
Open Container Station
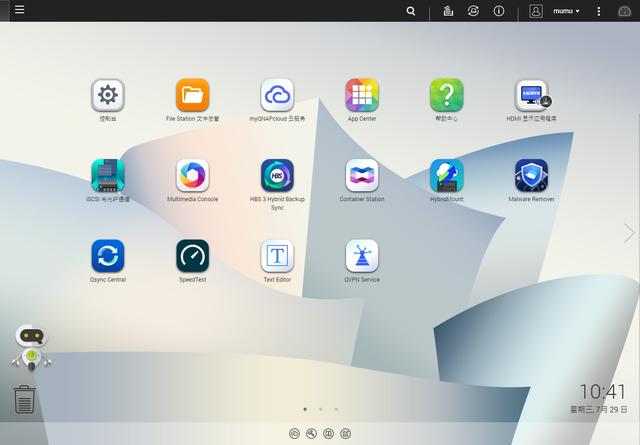tap(362, 176)
